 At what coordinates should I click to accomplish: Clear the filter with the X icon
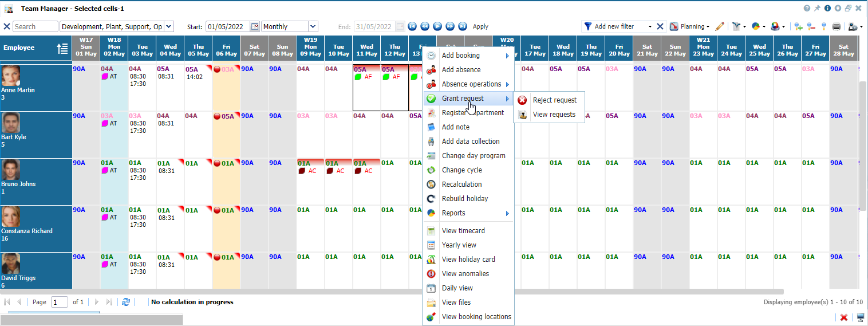pyautogui.click(x=660, y=26)
